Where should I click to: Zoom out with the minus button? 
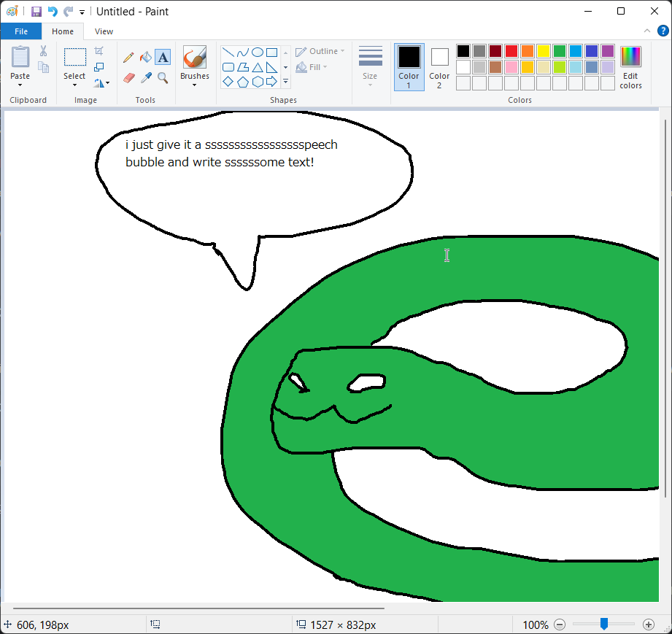[560, 624]
